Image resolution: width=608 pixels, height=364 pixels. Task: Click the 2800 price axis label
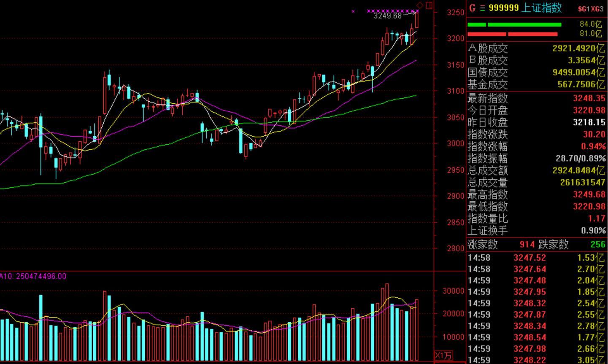456,248
